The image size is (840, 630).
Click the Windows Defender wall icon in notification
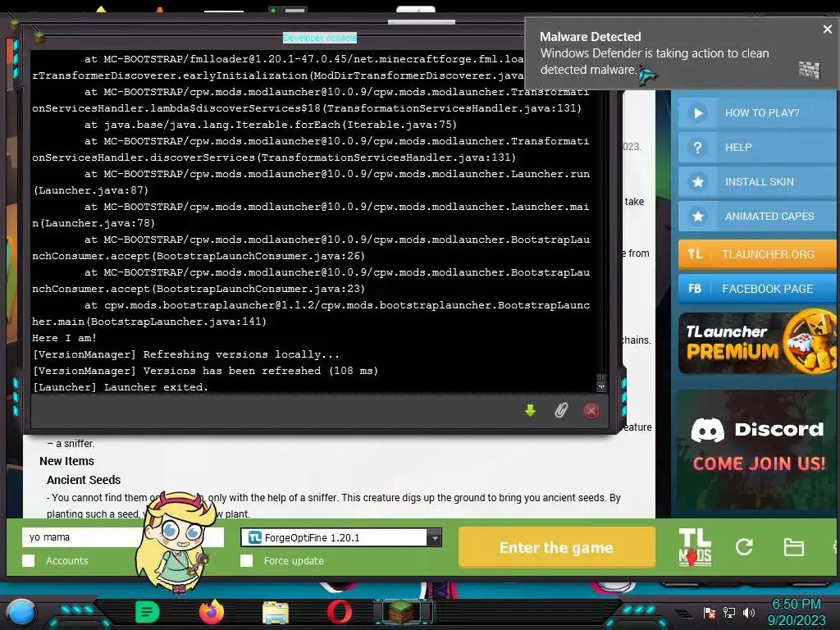[x=809, y=70]
